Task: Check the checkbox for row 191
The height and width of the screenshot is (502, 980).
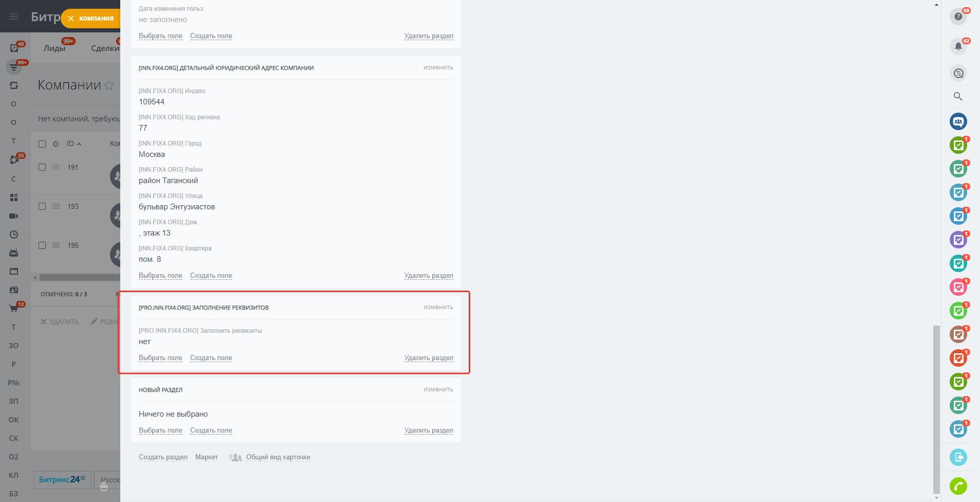Action: tap(42, 167)
